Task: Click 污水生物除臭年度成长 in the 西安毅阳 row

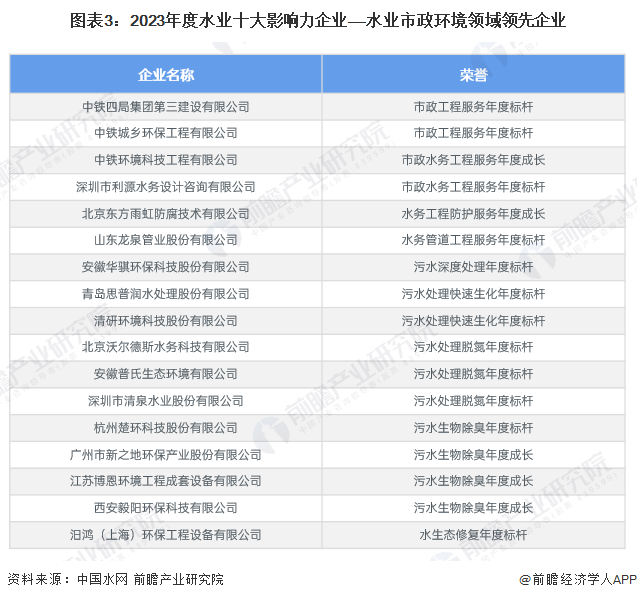Action: click(473, 508)
